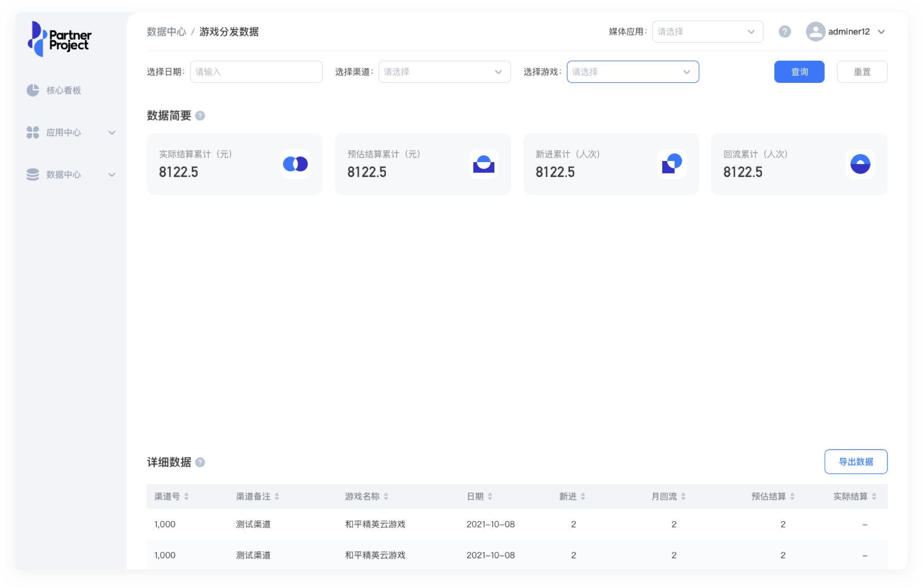The width and height of the screenshot is (923, 588).
Task: Click 1,000 in second table row
Action: 165,555
